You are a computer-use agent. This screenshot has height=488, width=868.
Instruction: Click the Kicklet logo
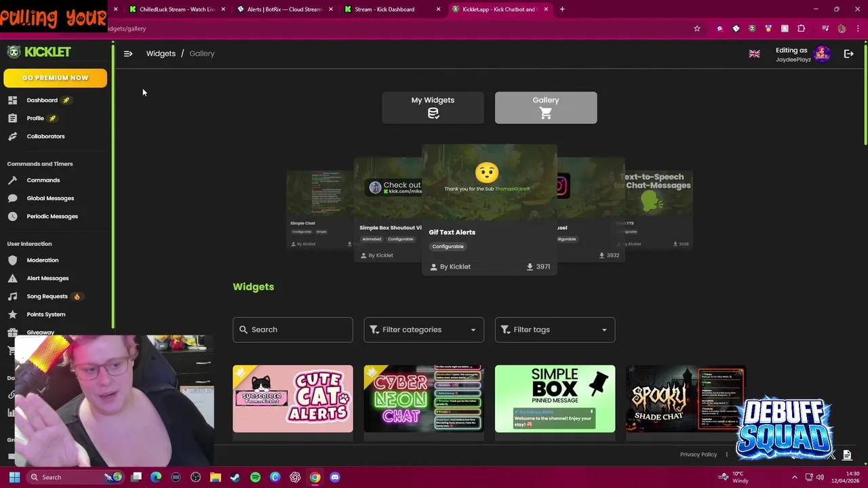(39, 52)
